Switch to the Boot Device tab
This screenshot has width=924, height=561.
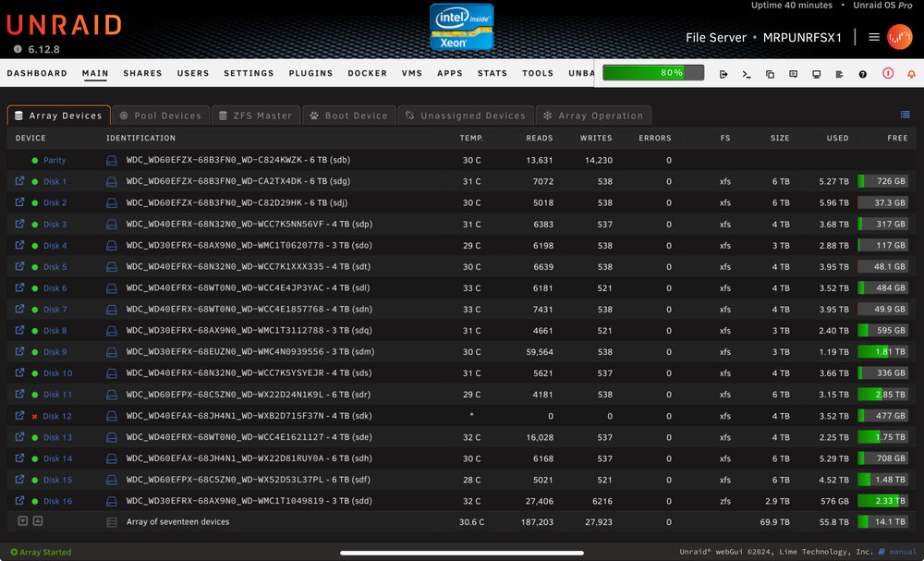point(349,116)
